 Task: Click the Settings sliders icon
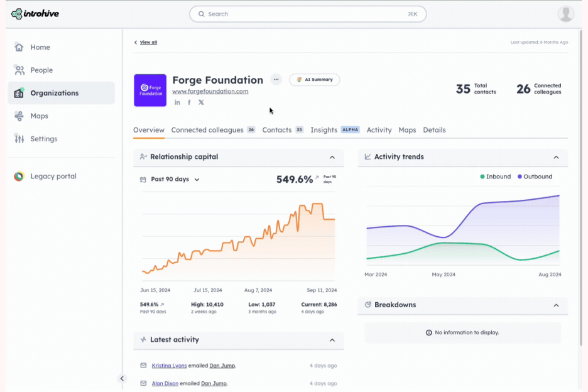[19, 139]
